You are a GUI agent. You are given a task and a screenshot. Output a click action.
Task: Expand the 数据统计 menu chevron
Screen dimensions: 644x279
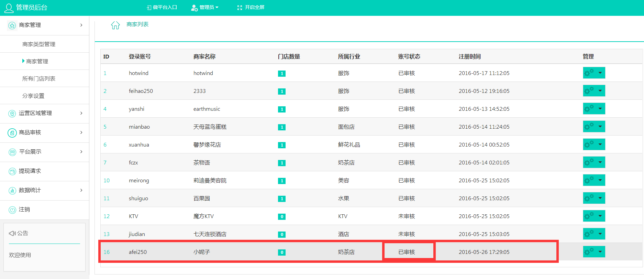pos(81,190)
